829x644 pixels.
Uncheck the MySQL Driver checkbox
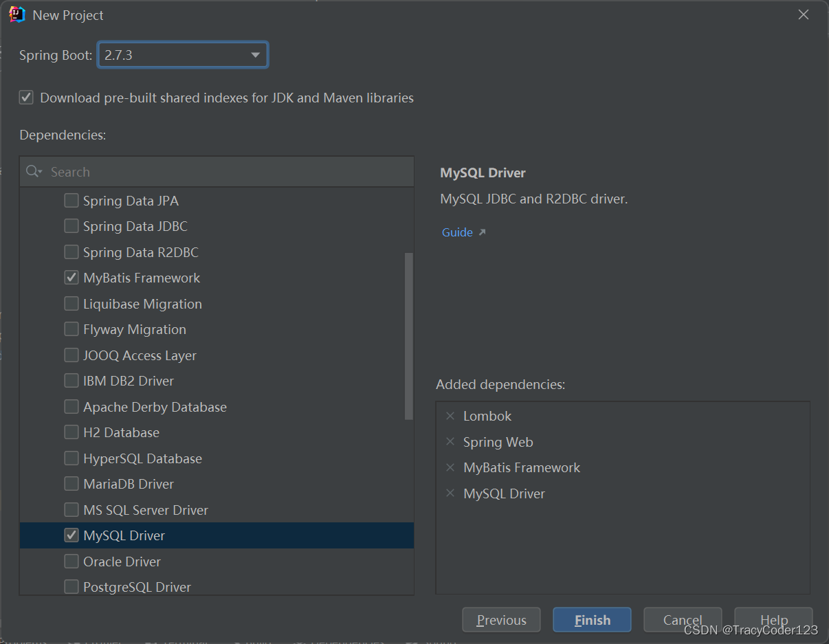point(71,535)
